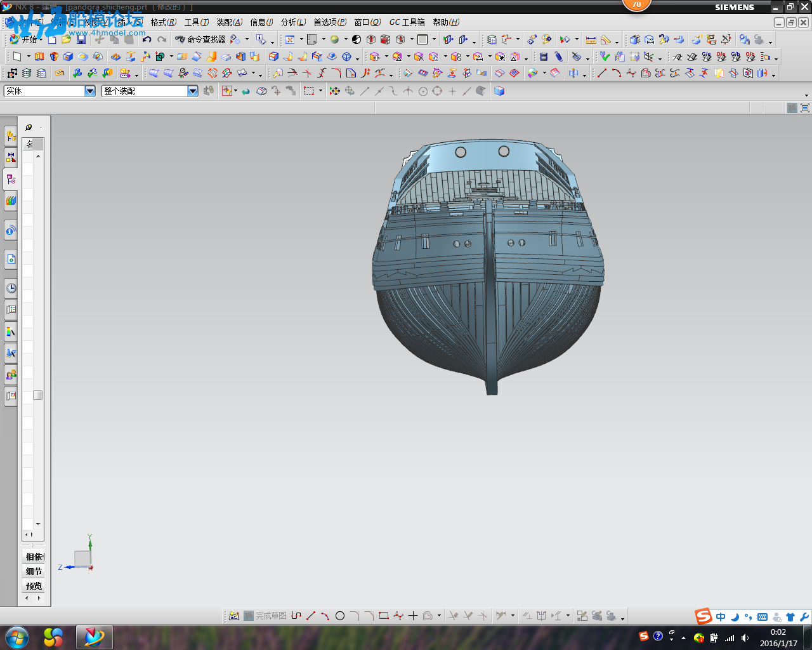Image resolution: width=812 pixels, height=650 pixels.
Task: Click the New file icon
Action: tap(53, 39)
